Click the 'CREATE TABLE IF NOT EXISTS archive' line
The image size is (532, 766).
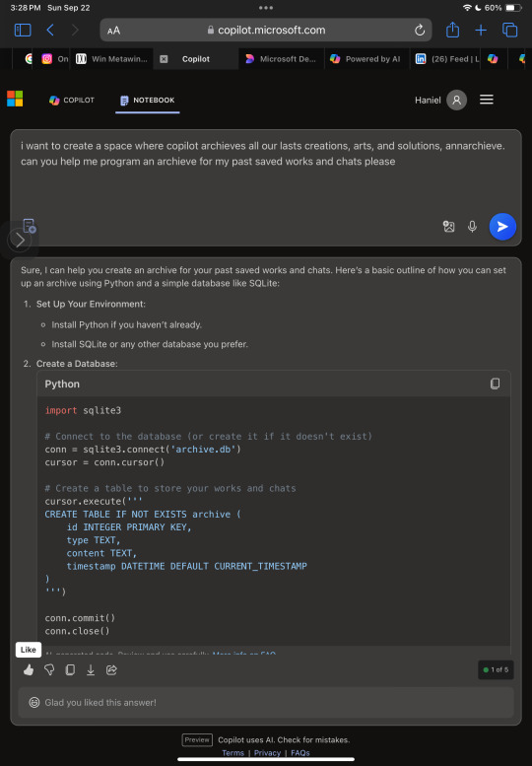click(x=143, y=515)
